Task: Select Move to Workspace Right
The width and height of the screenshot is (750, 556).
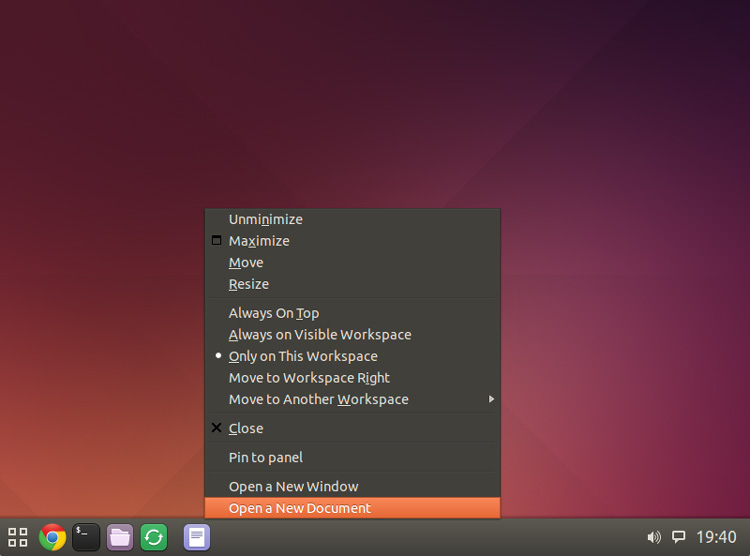Action: pyautogui.click(x=309, y=378)
